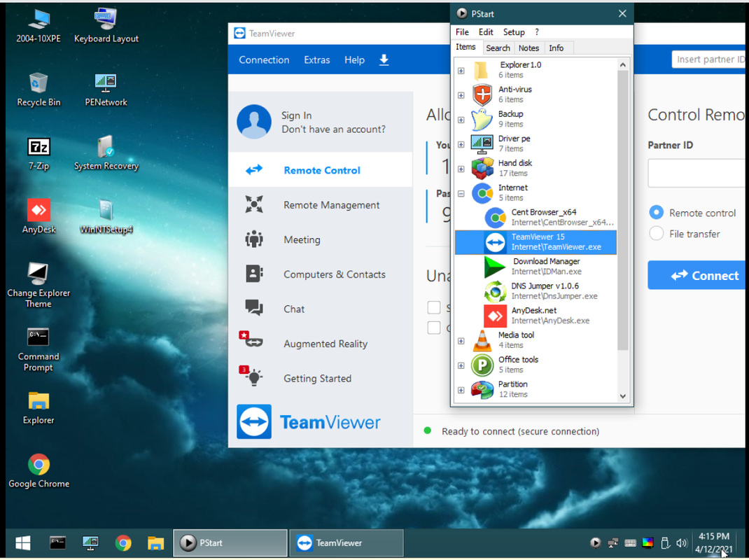Image resolution: width=749 pixels, height=560 pixels.
Task: Select Change Explorer Theme desktop icon
Action: click(x=38, y=286)
